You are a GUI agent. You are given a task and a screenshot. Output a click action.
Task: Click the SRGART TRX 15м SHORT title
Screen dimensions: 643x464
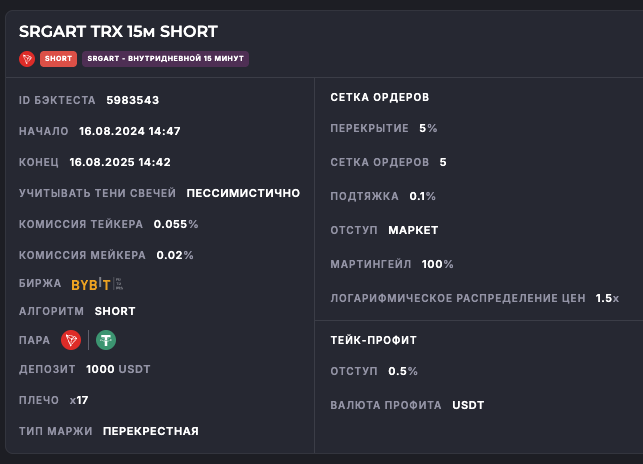(118, 32)
